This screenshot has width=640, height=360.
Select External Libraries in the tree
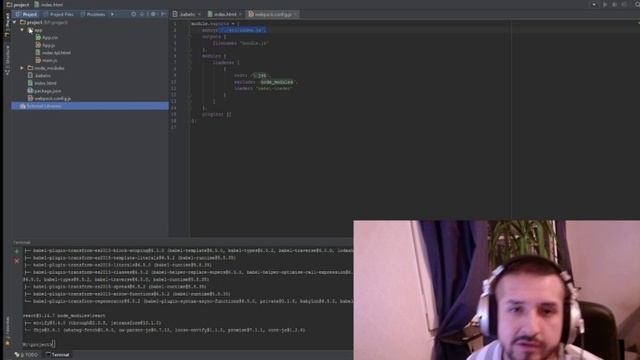[90, 106]
